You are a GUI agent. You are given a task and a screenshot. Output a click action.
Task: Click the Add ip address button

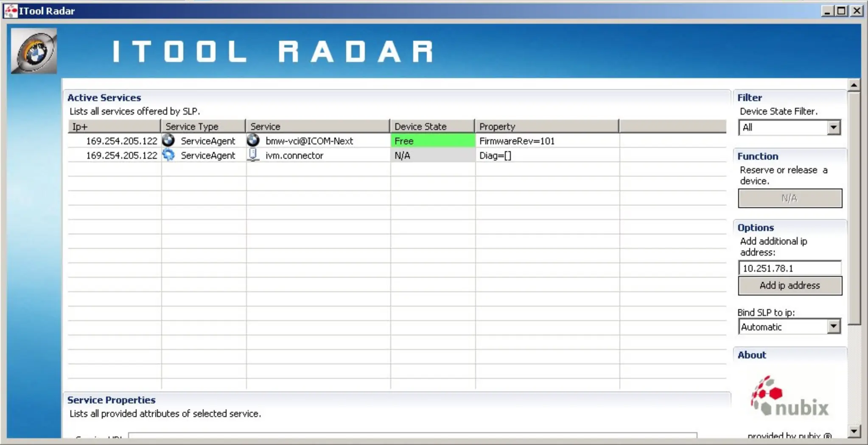pos(790,285)
